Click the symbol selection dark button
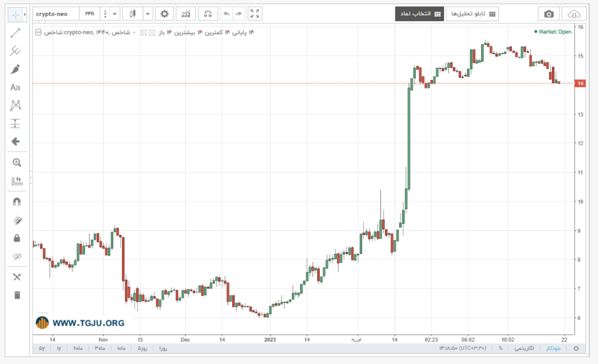The width and height of the screenshot is (598, 364). 419,14
